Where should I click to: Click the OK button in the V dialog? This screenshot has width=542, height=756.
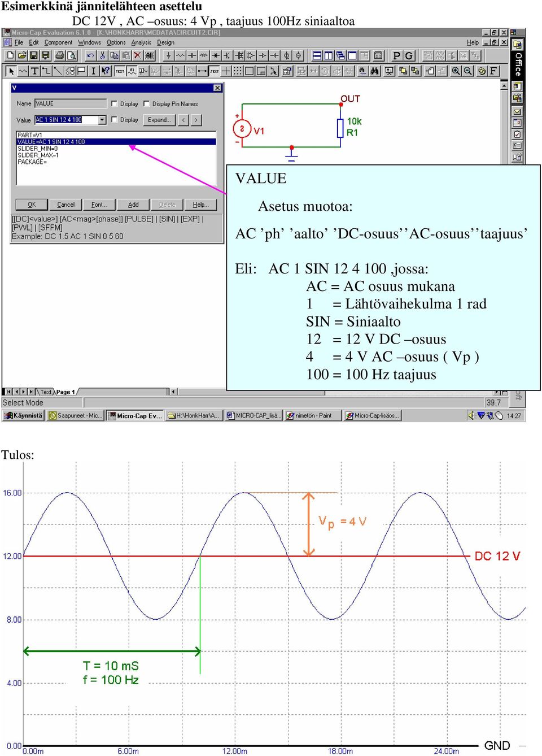(32, 205)
